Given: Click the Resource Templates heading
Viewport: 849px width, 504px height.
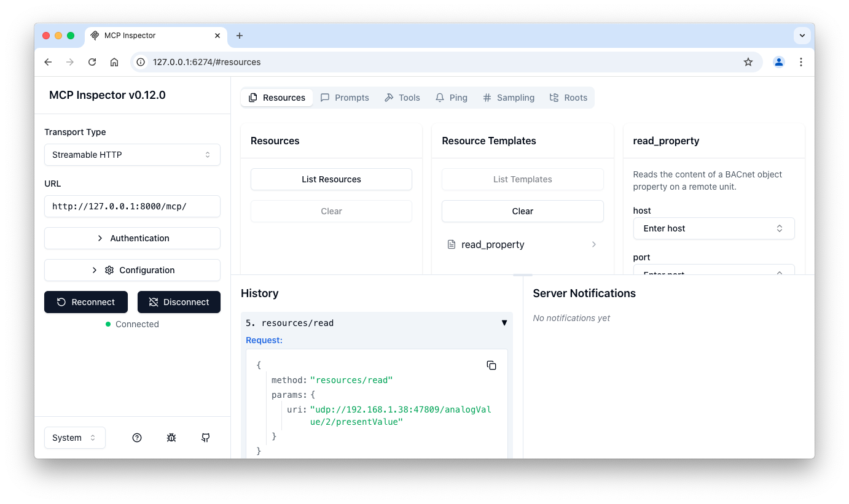Looking at the screenshot, I should click(489, 141).
